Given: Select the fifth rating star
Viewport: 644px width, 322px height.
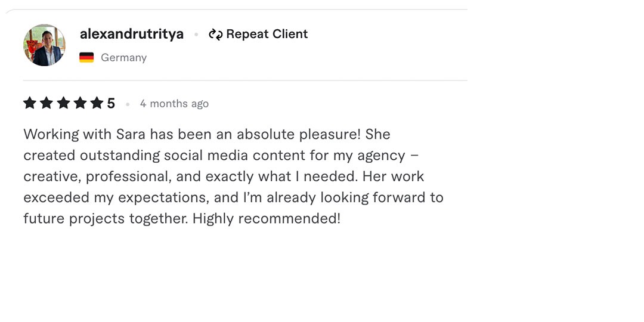Looking at the screenshot, I should [x=97, y=103].
